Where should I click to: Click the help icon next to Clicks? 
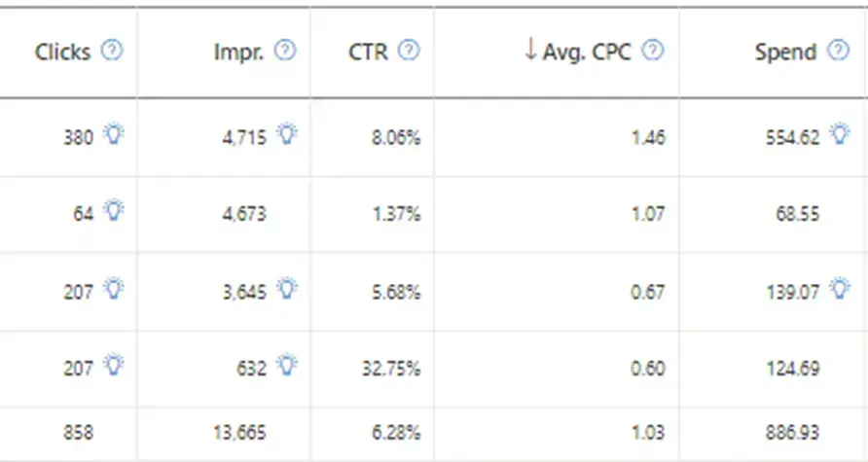[x=112, y=51]
